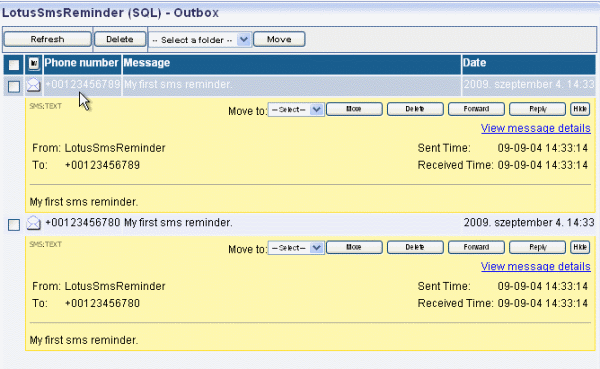Select phone number +00123456789 in highlighted row
The image size is (600, 369).
click(83, 84)
